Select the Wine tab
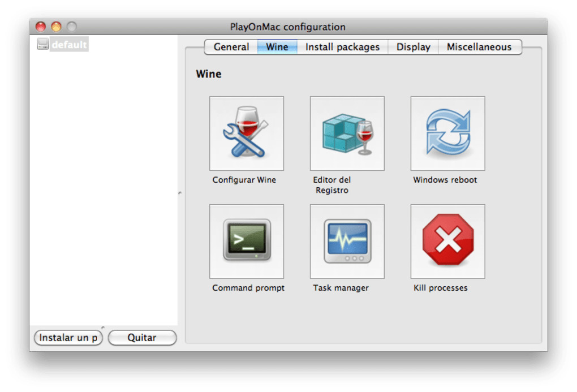Image resolution: width=577 pixels, height=392 pixels. [x=277, y=47]
